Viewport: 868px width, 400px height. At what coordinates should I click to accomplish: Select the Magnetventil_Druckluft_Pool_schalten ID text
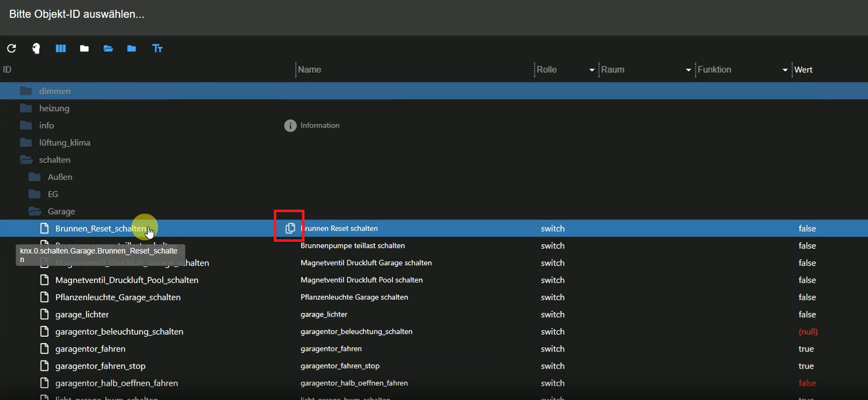[x=127, y=280]
